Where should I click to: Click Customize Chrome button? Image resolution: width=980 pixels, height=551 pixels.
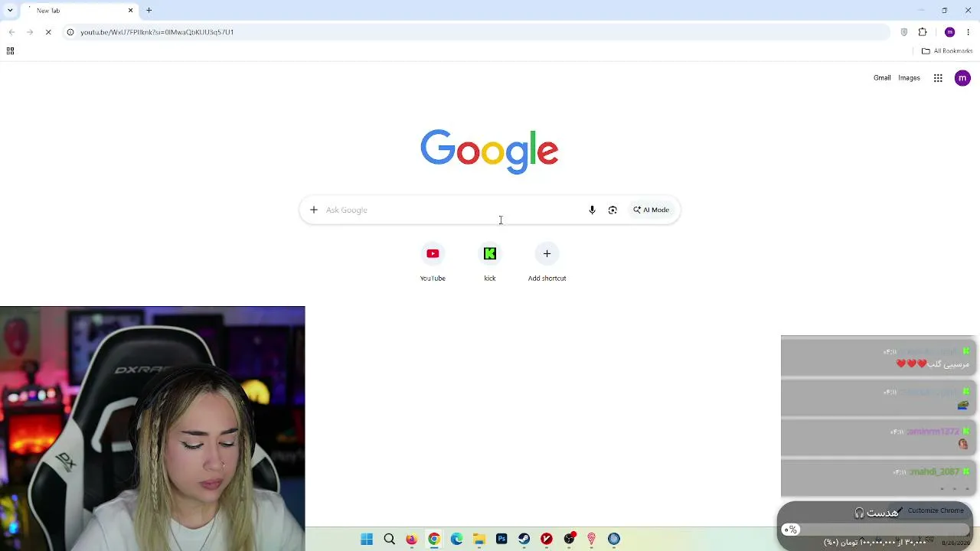coord(931,510)
